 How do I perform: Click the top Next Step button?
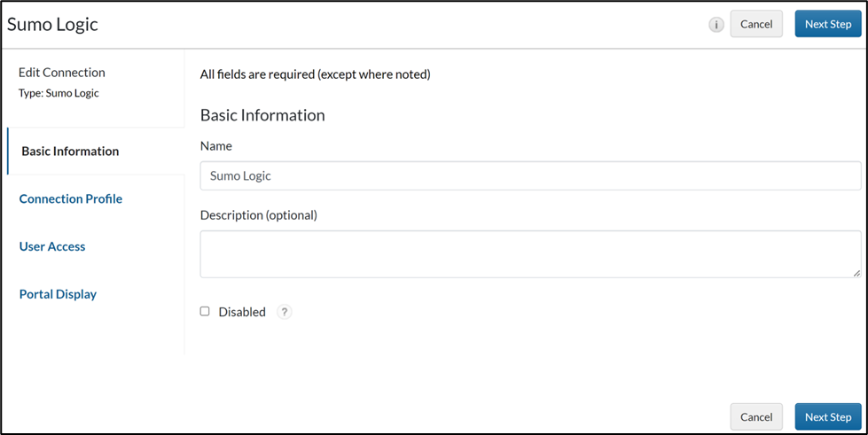point(827,24)
